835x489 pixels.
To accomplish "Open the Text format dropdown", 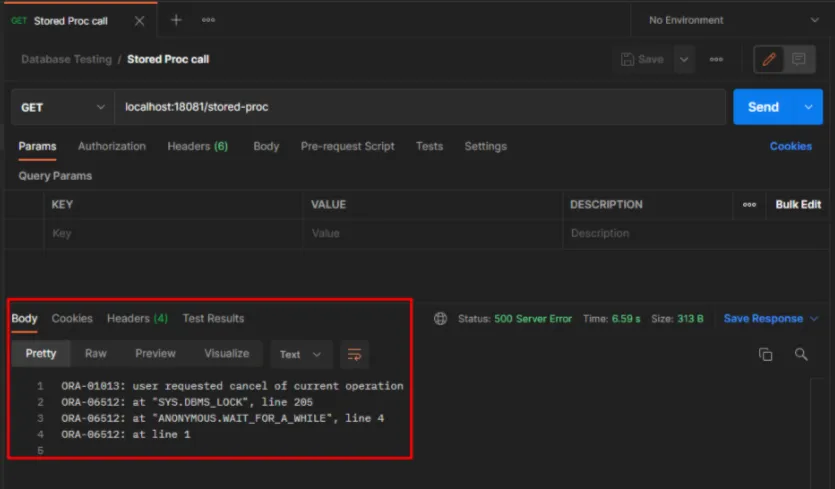I will [301, 354].
